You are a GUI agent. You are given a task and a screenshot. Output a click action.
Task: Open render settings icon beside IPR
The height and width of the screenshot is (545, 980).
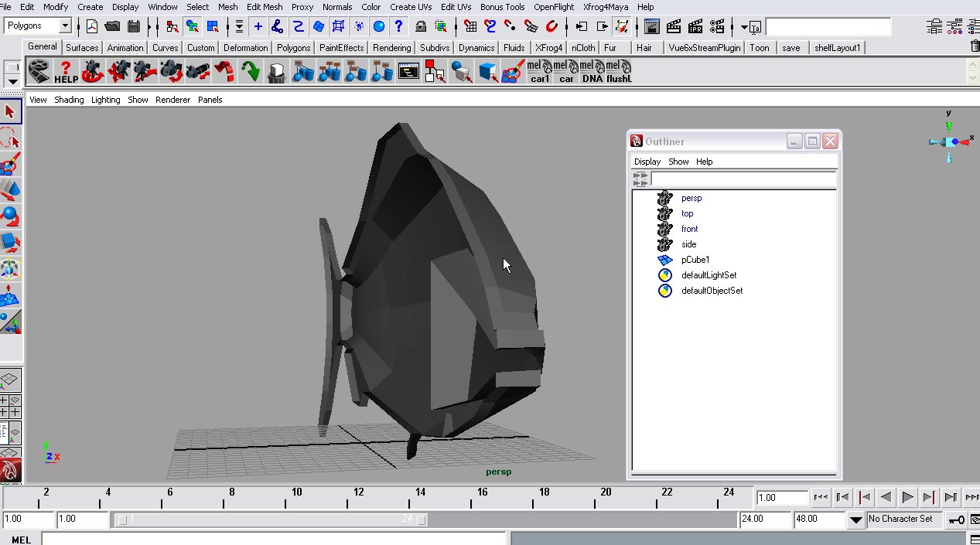[x=716, y=26]
